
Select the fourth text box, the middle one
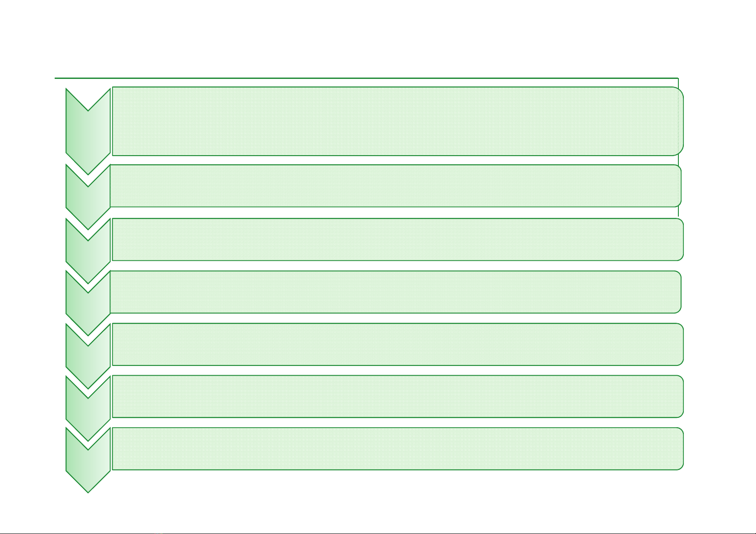tap(395, 292)
